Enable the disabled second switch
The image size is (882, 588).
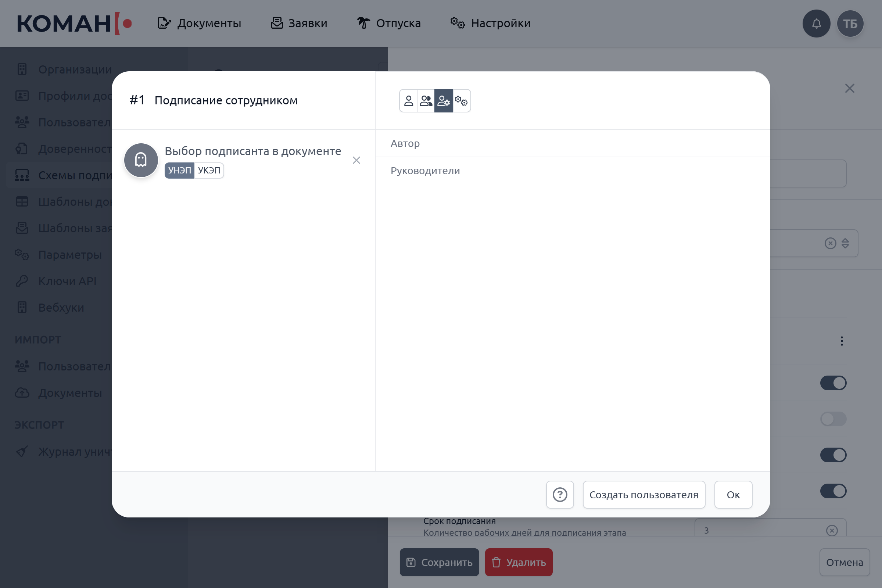click(833, 419)
